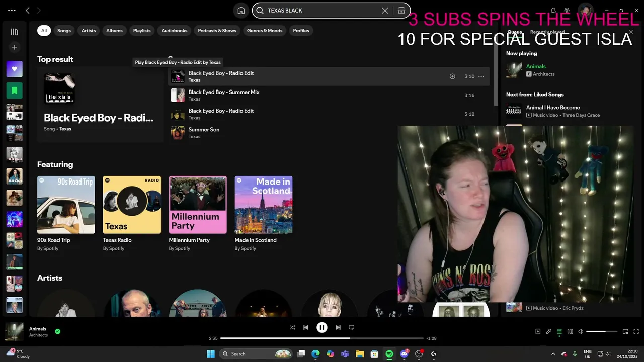The width and height of the screenshot is (644, 362).
Task: Select the Summer Son song row
Action: [x=329, y=133]
